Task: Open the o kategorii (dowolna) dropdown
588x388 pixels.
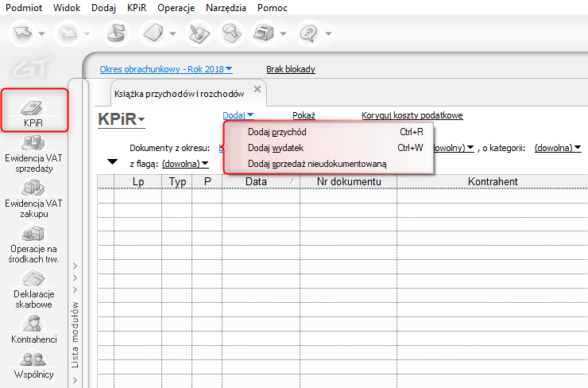Action: (x=558, y=148)
